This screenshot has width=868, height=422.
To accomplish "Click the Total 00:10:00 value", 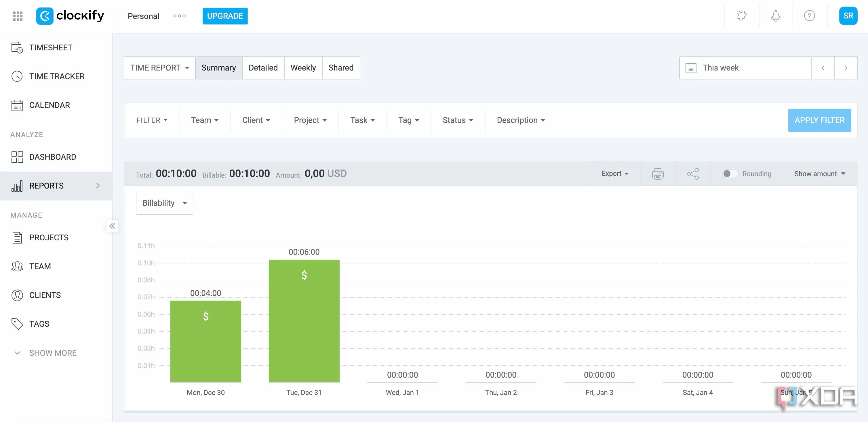I will coord(176,173).
